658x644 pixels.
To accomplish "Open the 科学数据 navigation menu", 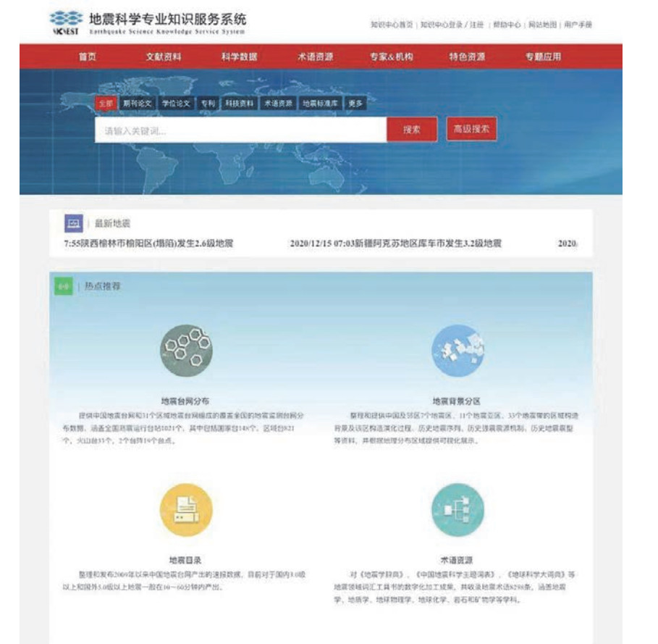I will click(x=239, y=57).
